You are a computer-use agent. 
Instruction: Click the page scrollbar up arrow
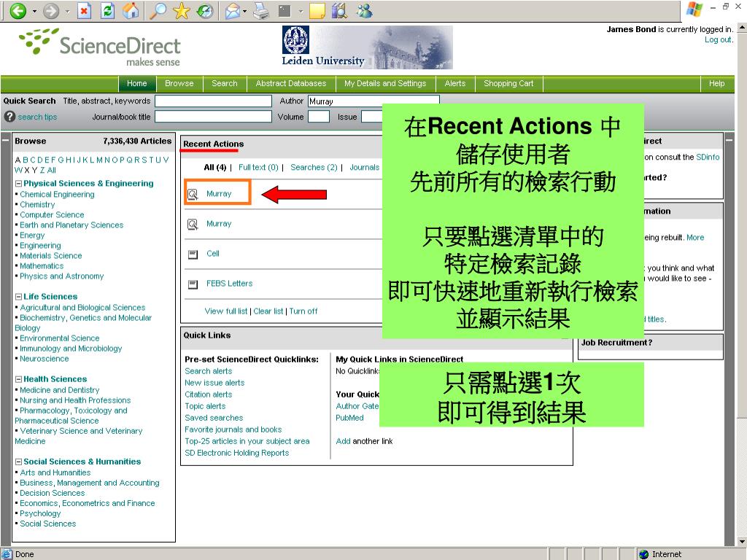(x=742, y=28)
